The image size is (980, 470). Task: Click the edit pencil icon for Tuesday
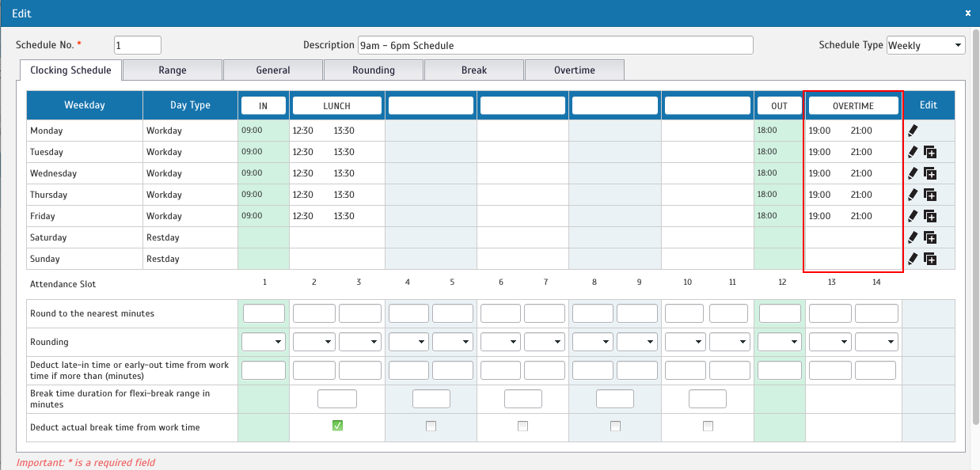pyautogui.click(x=913, y=152)
